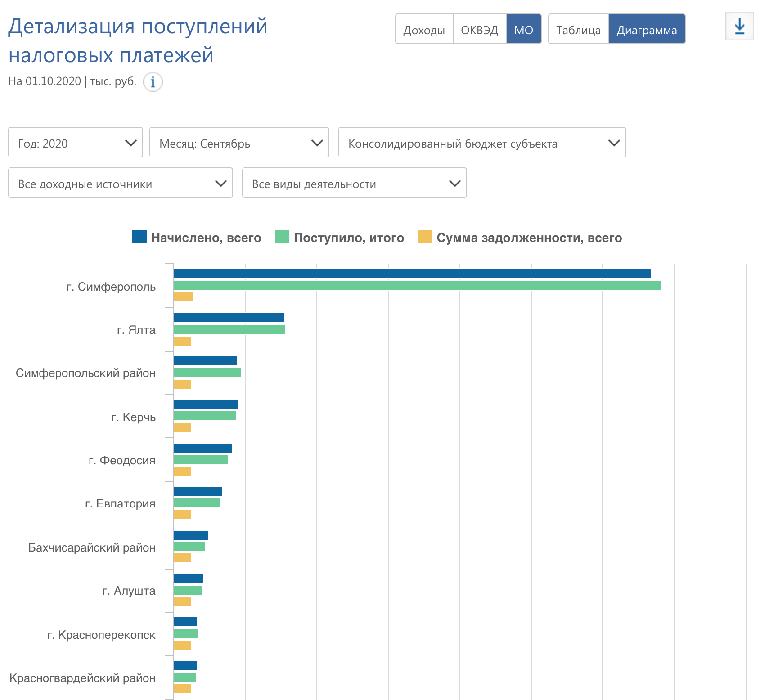Viewport: 765px width, 700px height.
Task: Open 'Все виды деятельности' dropdown
Action: 354,183
